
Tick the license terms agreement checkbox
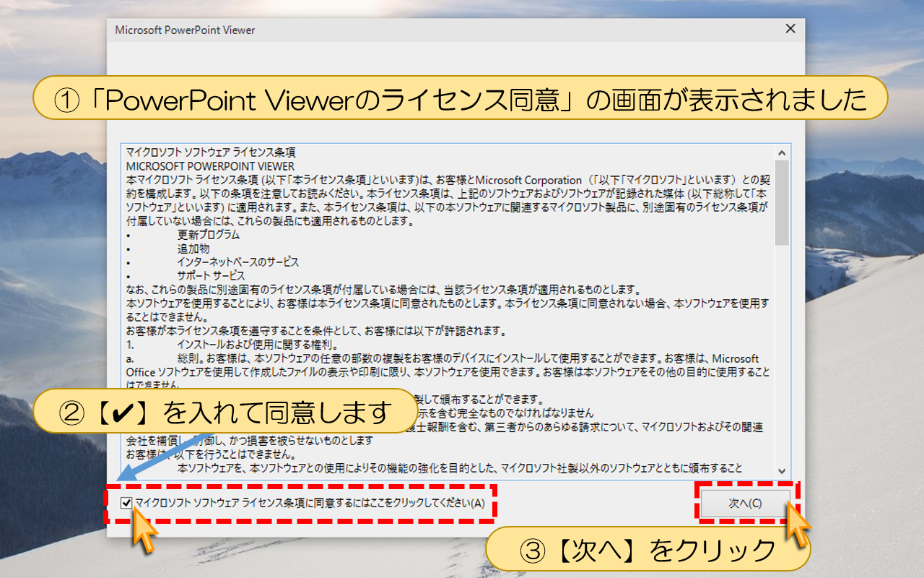tap(127, 503)
